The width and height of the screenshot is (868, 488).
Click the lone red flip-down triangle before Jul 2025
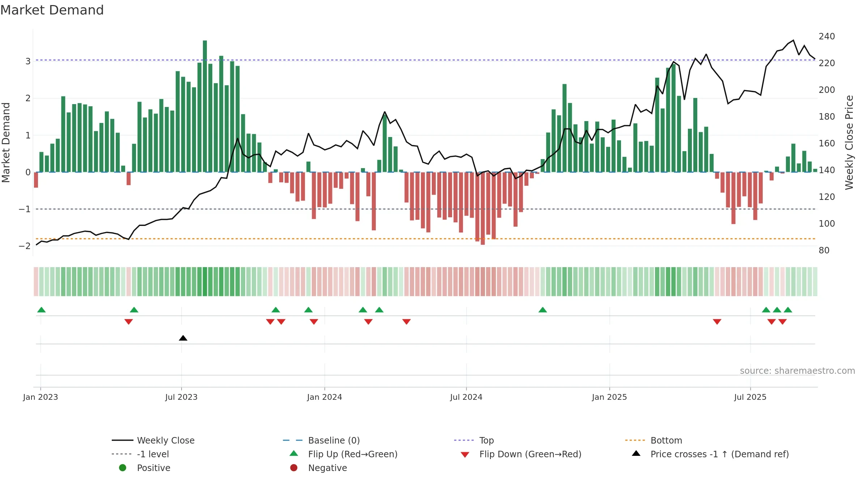[x=717, y=321]
